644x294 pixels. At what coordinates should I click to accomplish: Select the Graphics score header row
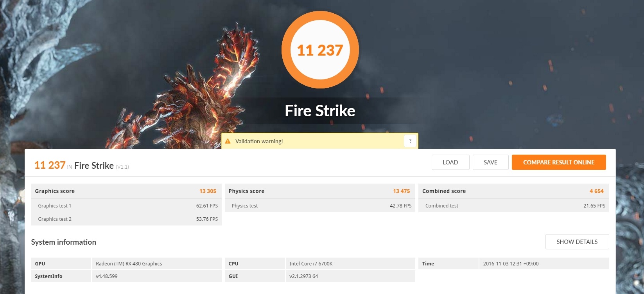[x=126, y=191]
